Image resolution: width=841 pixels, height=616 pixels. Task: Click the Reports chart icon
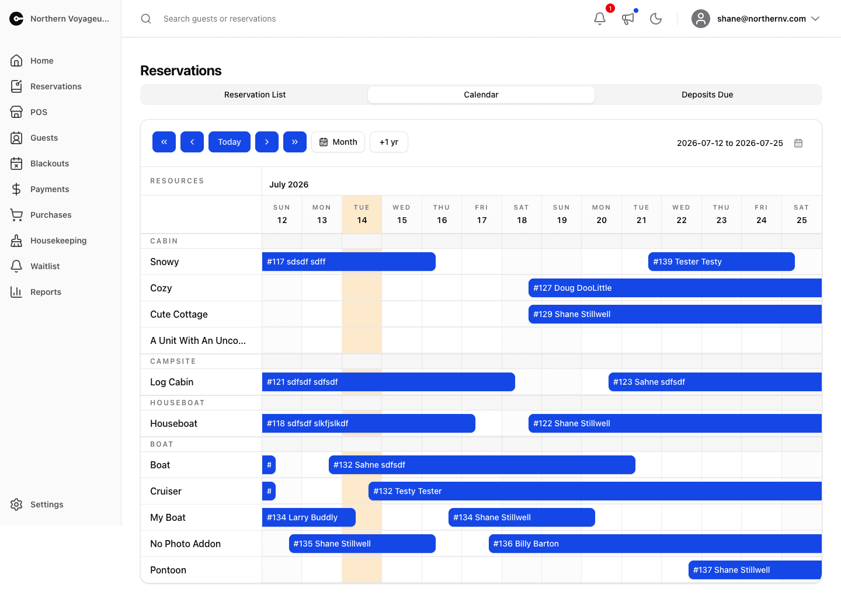click(16, 292)
